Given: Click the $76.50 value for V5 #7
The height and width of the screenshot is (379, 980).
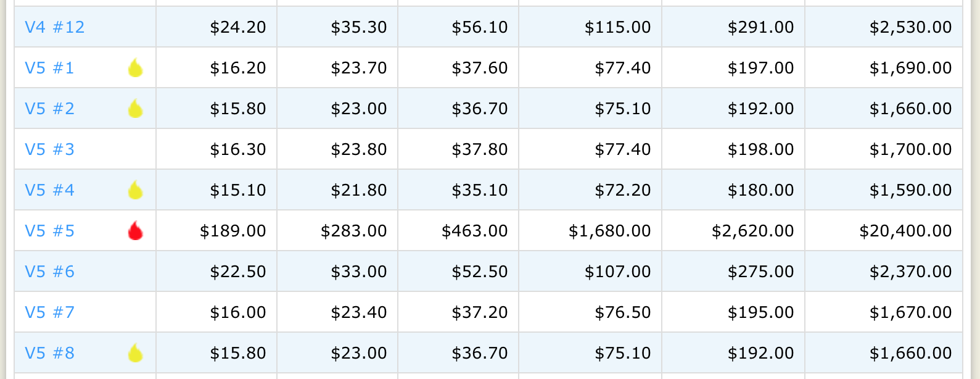Looking at the screenshot, I should coord(623,312).
